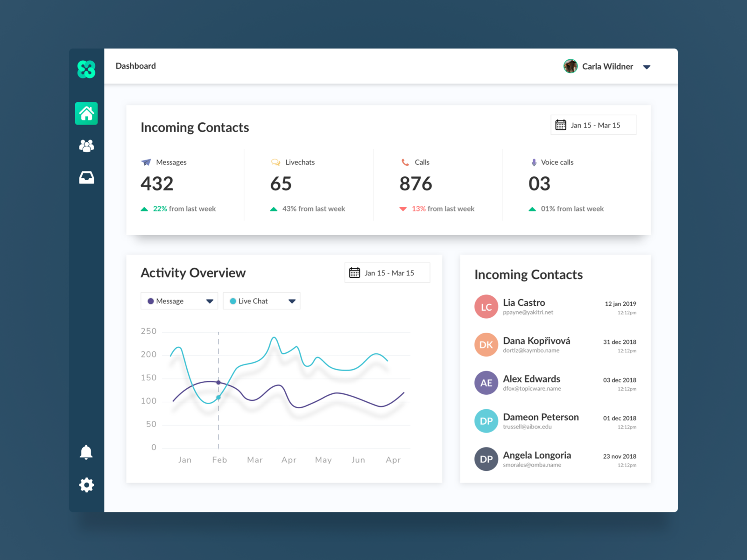Open the Activity Overview date range picker
The height and width of the screenshot is (560, 747).
click(387, 273)
